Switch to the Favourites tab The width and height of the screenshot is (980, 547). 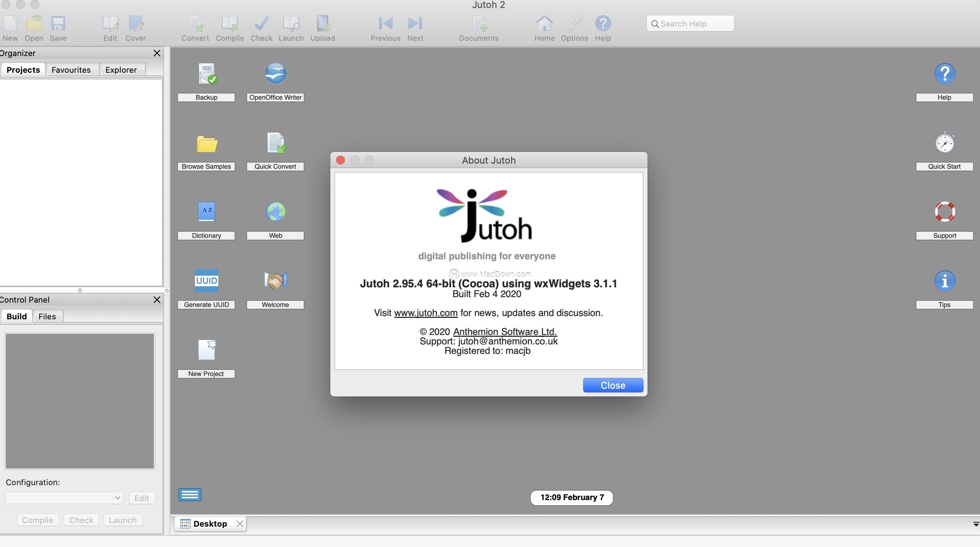point(71,69)
